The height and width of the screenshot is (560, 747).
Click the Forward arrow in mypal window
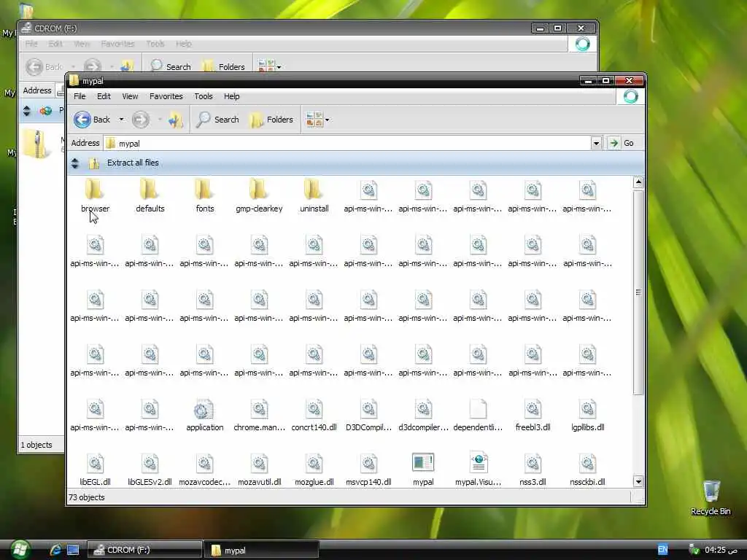tap(140, 120)
